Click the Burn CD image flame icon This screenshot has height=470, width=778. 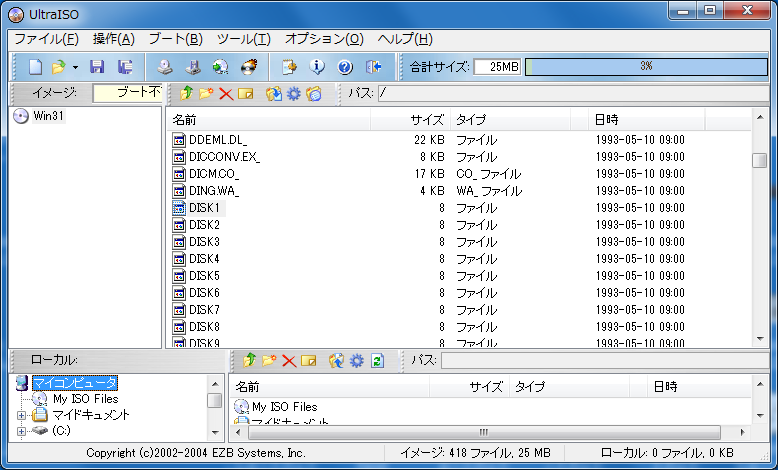tap(250, 67)
